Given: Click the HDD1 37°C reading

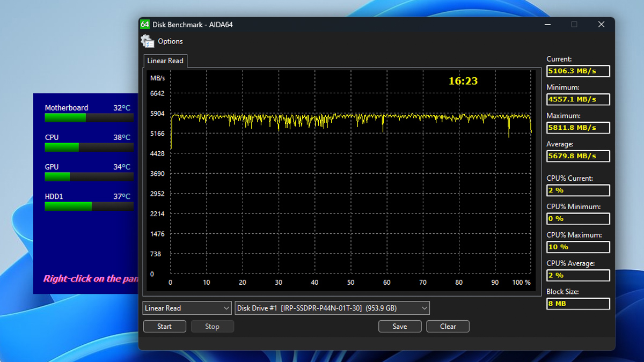Looking at the screenshot, I should point(122,196).
